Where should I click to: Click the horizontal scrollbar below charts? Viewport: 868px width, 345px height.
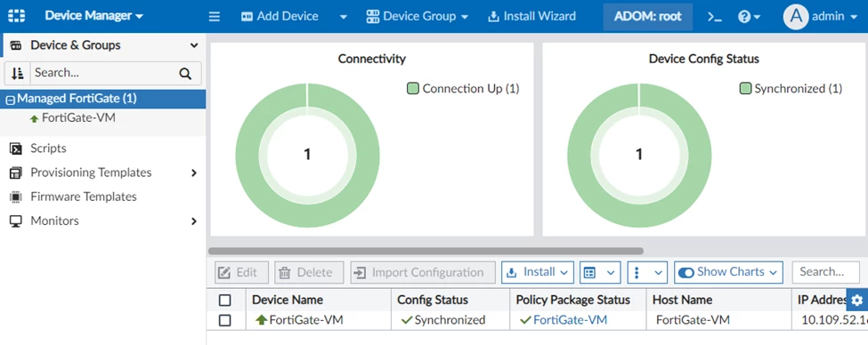(426, 251)
